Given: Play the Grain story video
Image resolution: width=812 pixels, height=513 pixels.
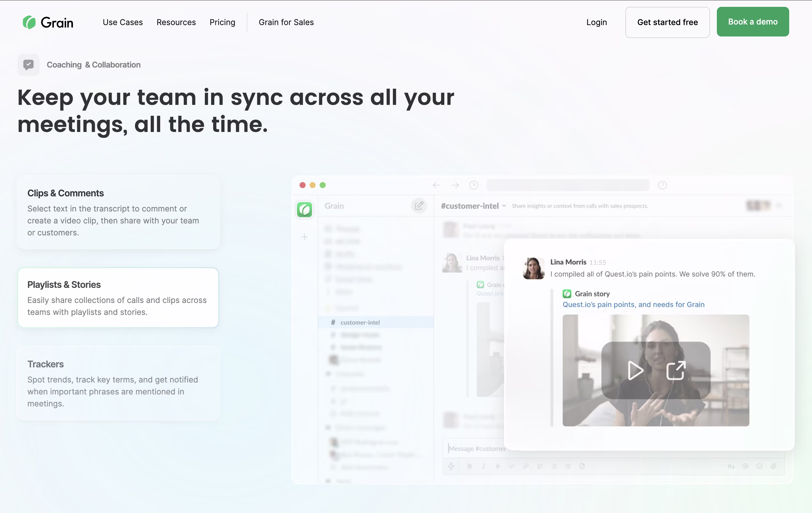Looking at the screenshot, I should [635, 370].
